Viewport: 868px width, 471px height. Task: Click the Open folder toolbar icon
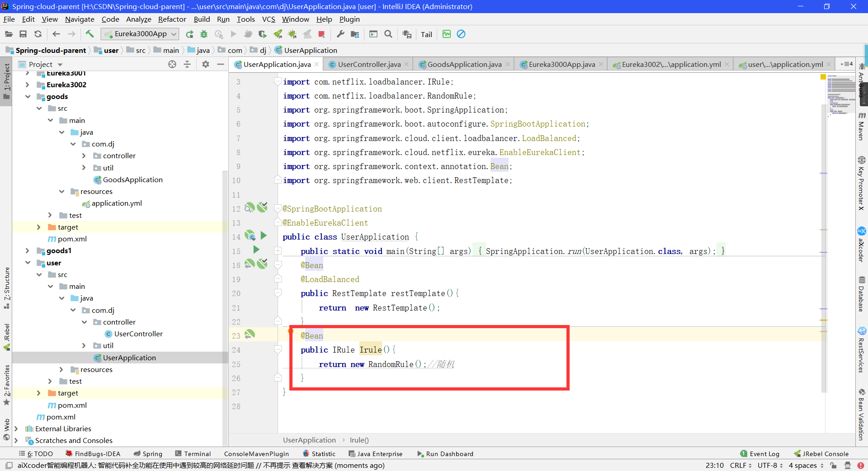[x=9, y=34]
